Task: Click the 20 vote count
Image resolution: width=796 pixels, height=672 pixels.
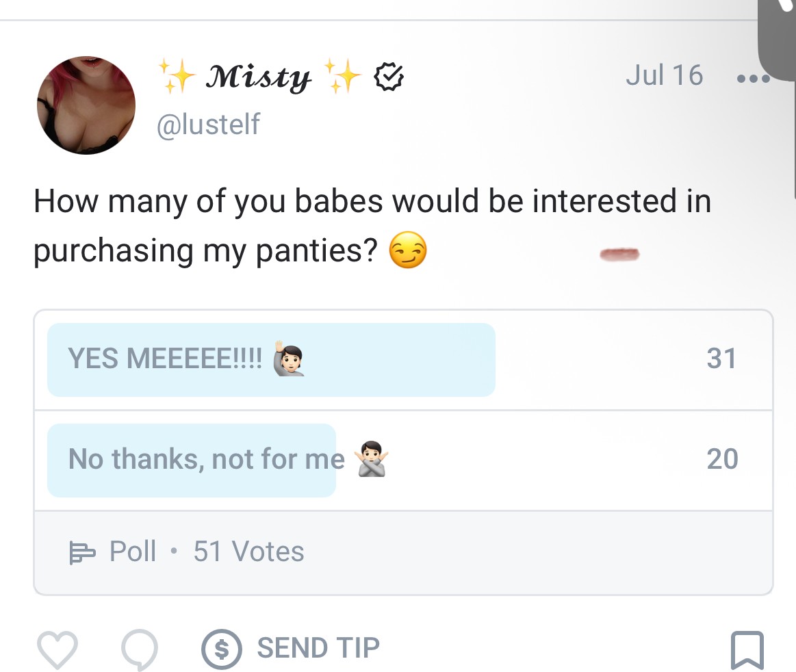Action: 722,458
